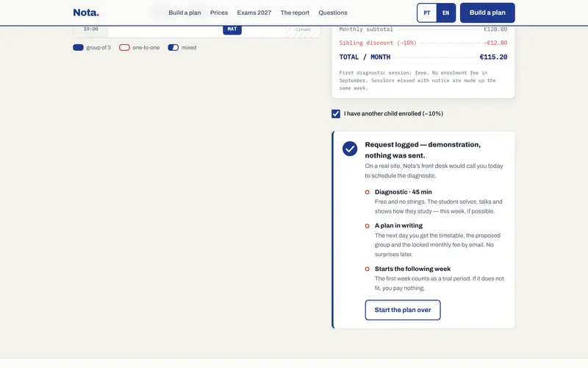
Task: Click the Diagnostic step bullet marker
Action: coord(367,192)
